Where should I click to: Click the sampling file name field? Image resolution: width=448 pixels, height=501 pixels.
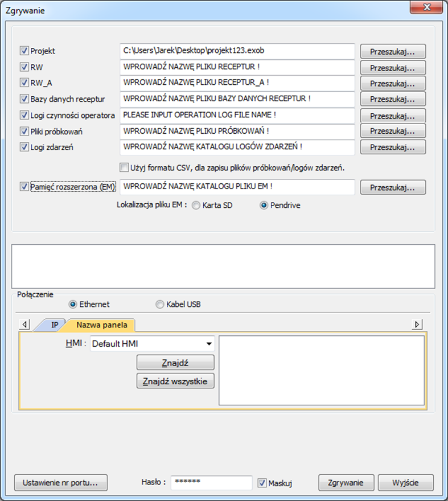[x=237, y=132]
